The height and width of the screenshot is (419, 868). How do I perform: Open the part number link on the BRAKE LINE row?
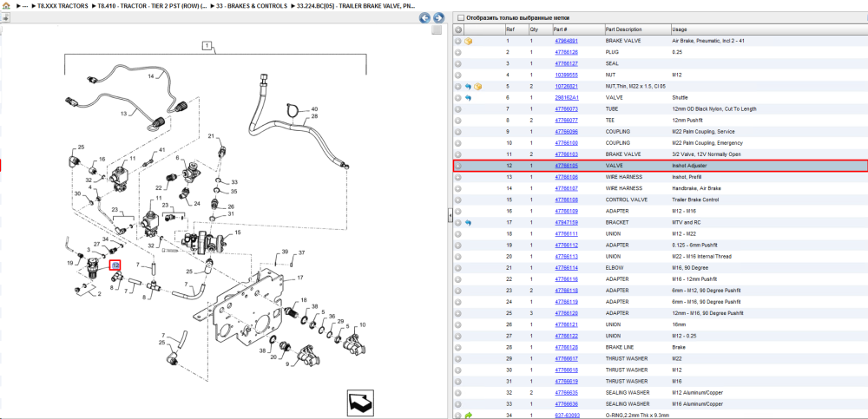(566, 347)
